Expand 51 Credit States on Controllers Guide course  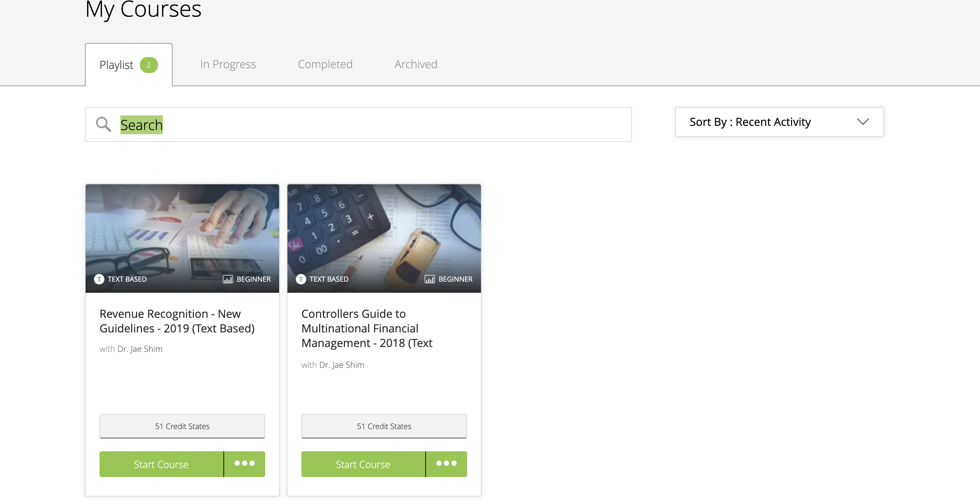pyautogui.click(x=384, y=426)
